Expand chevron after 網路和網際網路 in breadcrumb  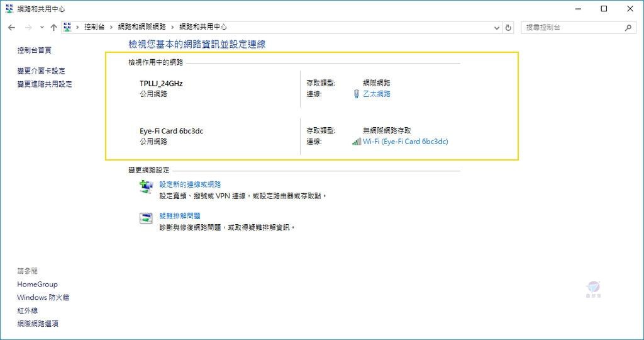172,27
